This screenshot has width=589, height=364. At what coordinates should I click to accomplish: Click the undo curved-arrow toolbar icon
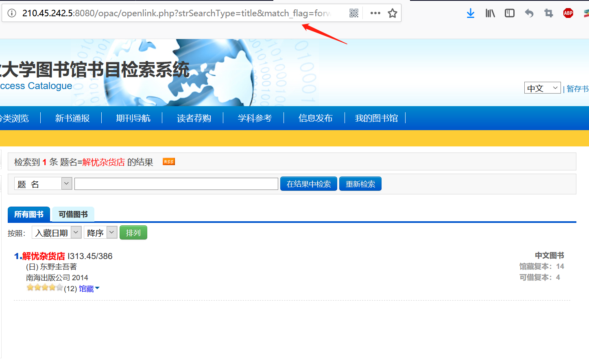[529, 13]
